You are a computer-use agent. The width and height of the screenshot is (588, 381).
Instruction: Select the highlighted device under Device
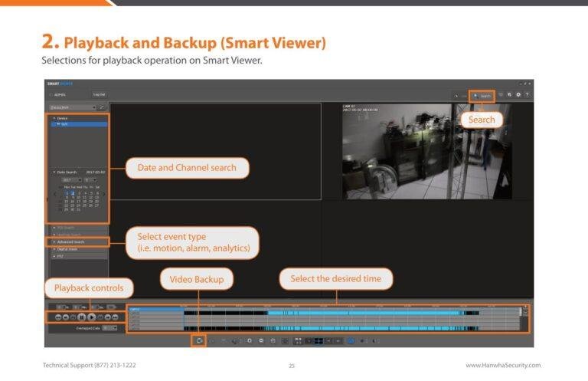(x=79, y=124)
